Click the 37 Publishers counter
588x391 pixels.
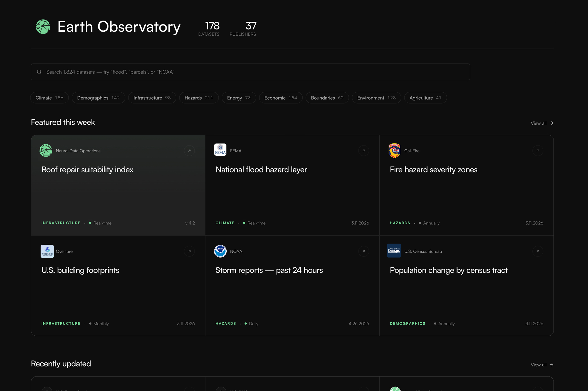coord(243,28)
